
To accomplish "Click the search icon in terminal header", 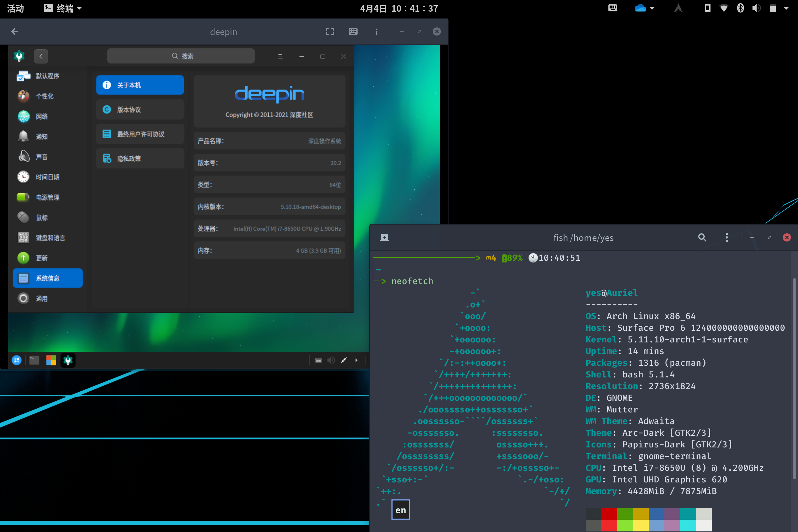I will (702, 237).
